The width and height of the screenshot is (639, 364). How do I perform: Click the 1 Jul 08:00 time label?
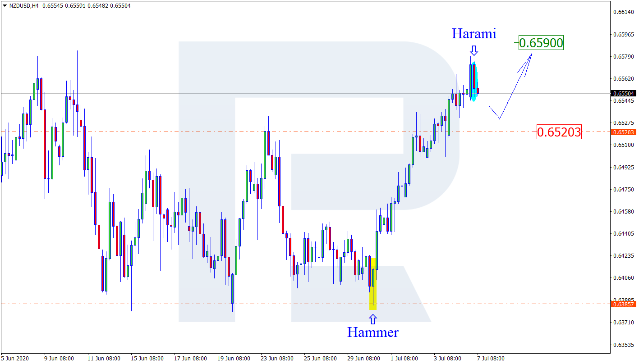pos(405,359)
